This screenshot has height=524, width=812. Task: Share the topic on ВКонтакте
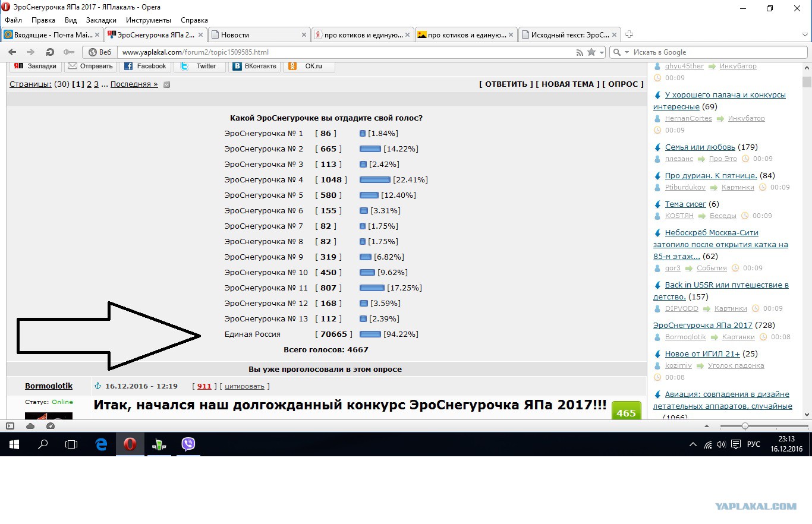click(254, 66)
